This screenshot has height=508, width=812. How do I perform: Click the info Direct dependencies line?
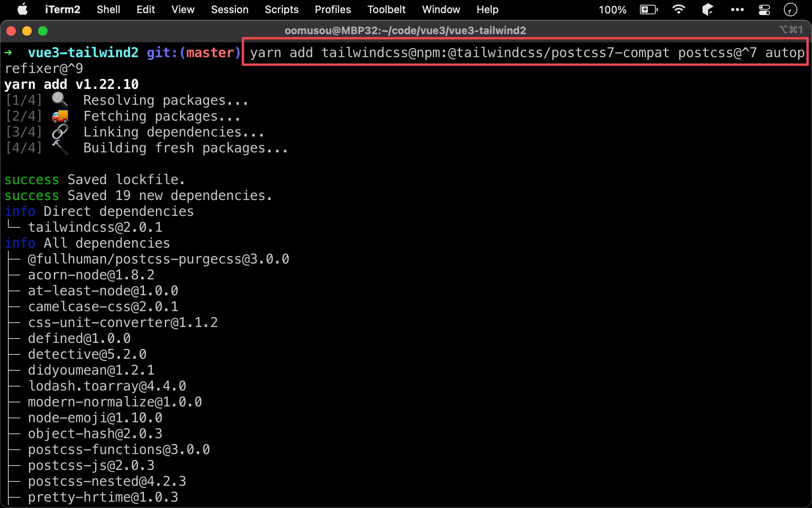(x=99, y=211)
